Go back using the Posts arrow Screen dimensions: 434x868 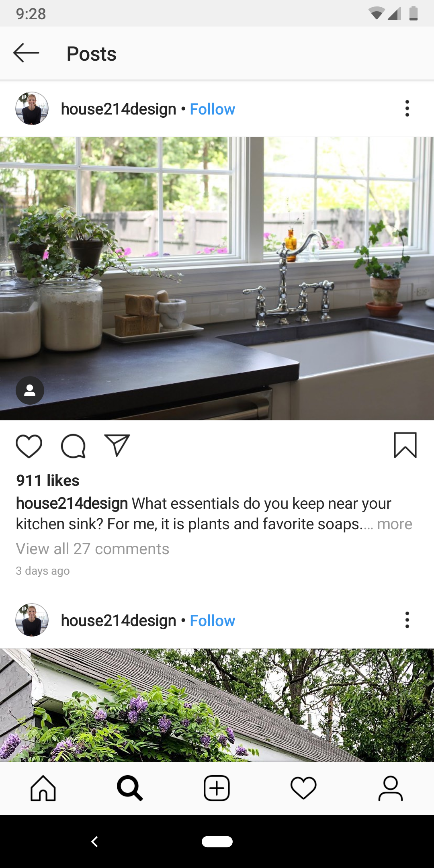click(26, 53)
